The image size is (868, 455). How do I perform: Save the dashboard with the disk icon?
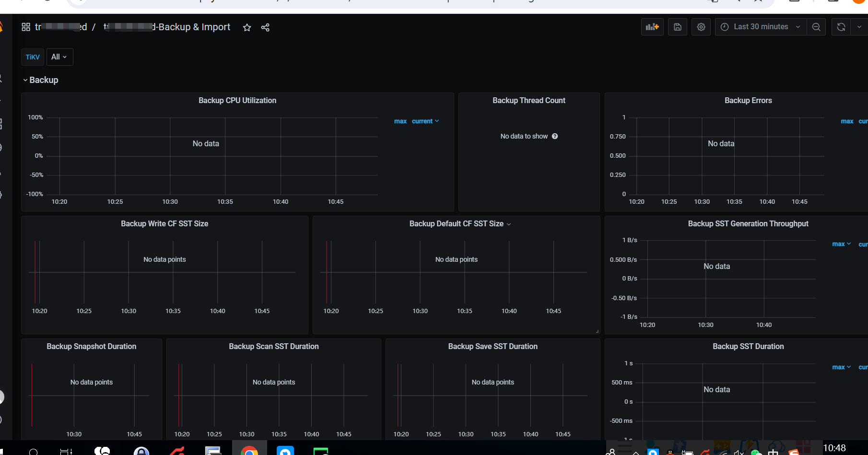tap(677, 27)
